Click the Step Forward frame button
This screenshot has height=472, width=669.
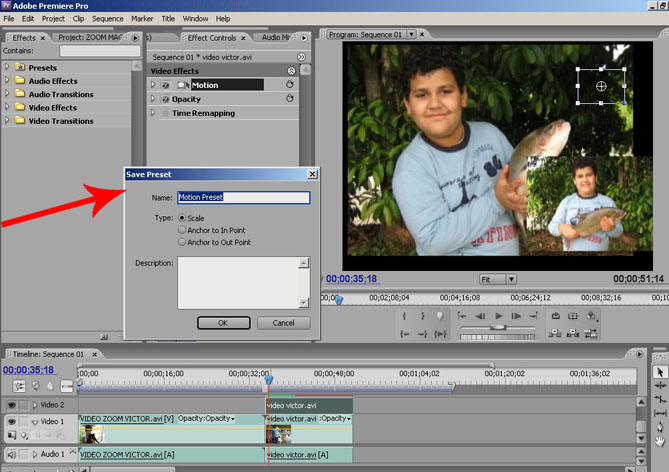pyautogui.click(x=518, y=316)
